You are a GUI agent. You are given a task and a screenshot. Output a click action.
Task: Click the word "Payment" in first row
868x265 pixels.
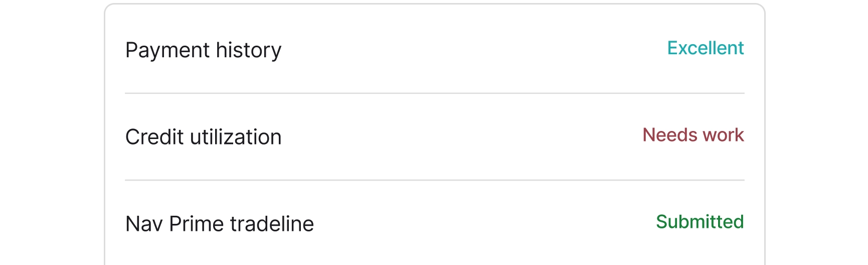(x=167, y=50)
